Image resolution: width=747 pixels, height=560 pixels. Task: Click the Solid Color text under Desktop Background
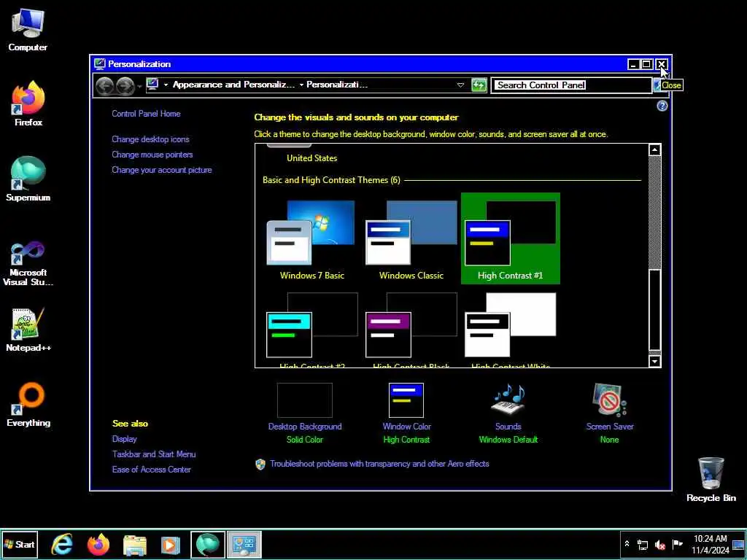pos(304,440)
